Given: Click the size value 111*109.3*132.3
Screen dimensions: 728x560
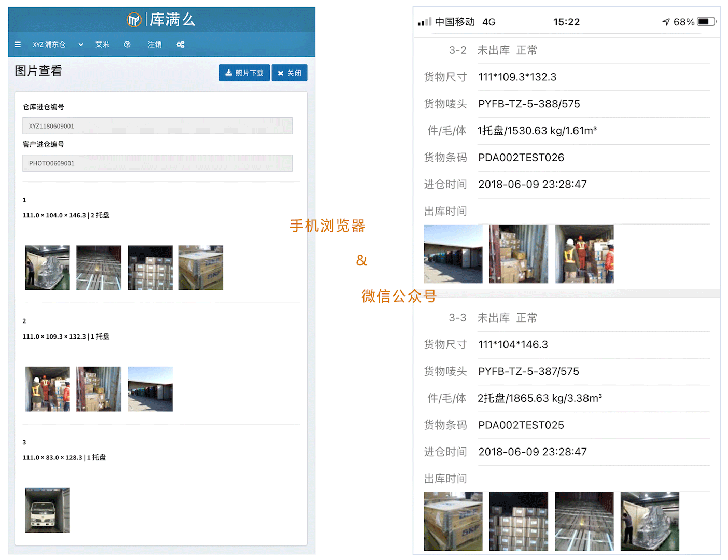Looking at the screenshot, I should coord(517,77).
